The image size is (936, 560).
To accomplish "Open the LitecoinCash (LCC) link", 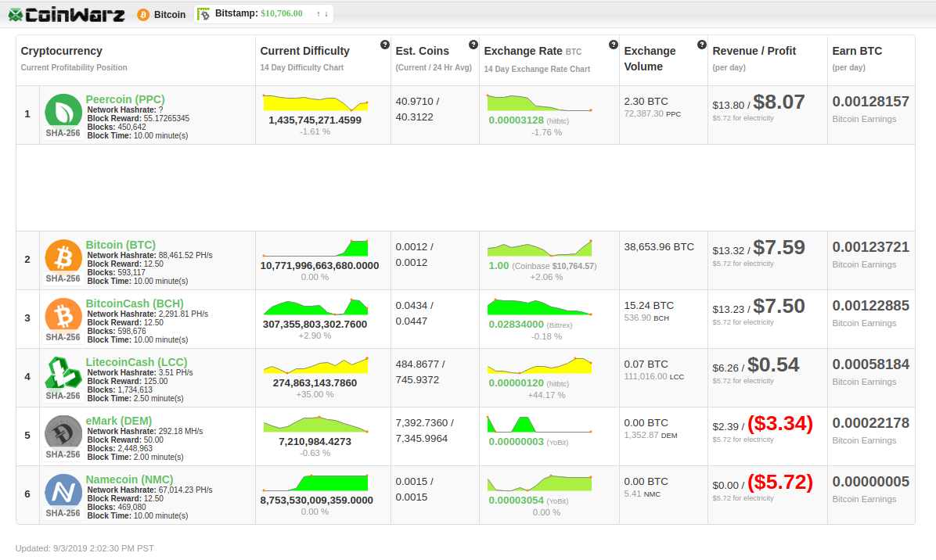I will coord(136,362).
